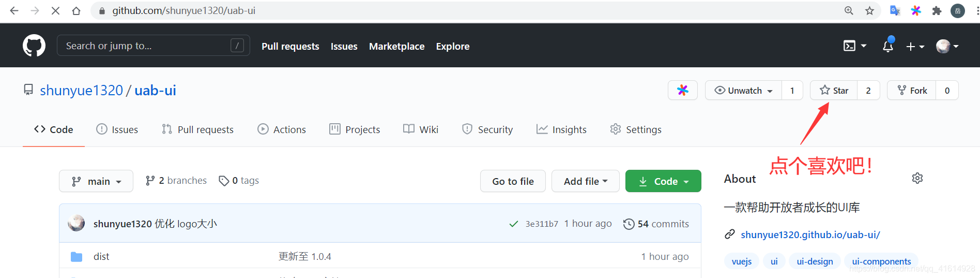The height and width of the screenshot is (278, 980).
Task: Open the repository Pull requests tab
Action: 197,129
